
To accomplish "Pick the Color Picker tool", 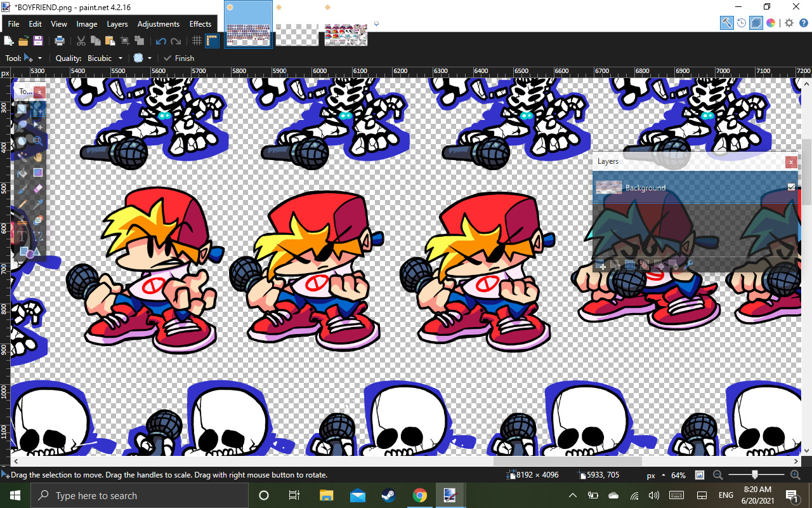I will coord(38,204).
